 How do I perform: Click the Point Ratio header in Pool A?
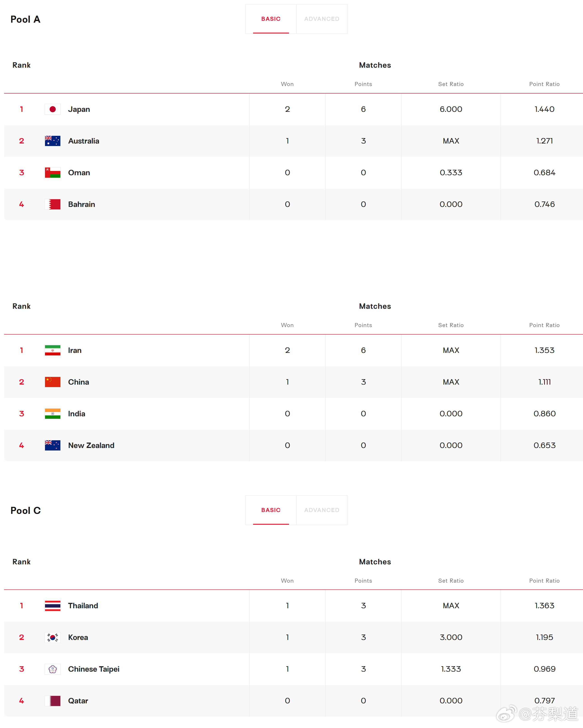click(x=544, y=84)
